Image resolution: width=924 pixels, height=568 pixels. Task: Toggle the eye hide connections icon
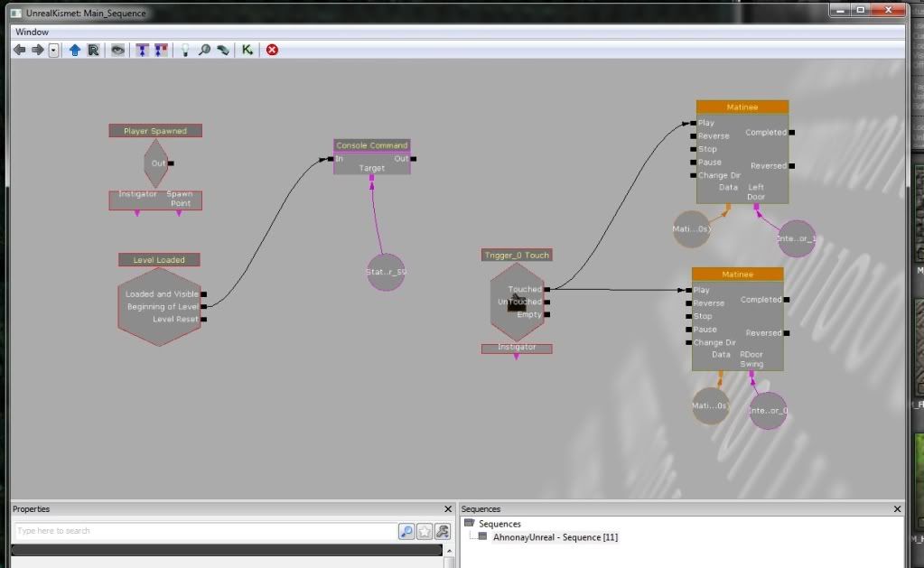pyautogui.click(x=117, y=50)
